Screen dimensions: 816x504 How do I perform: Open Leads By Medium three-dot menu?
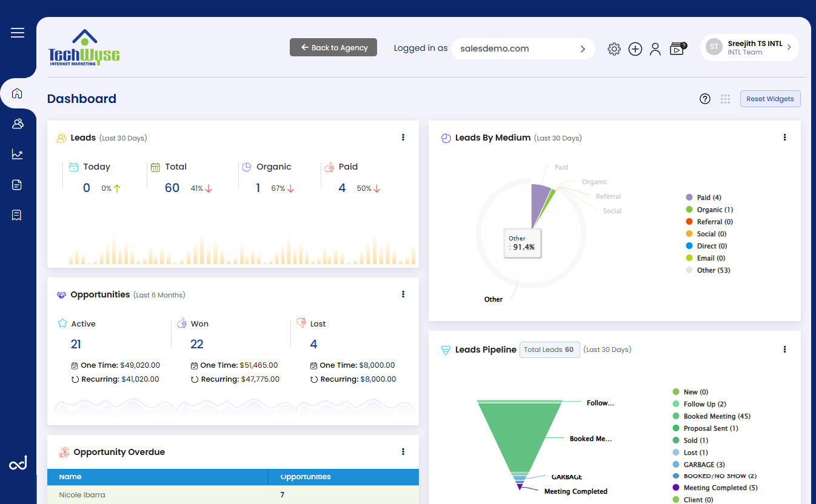coord(784,138)
